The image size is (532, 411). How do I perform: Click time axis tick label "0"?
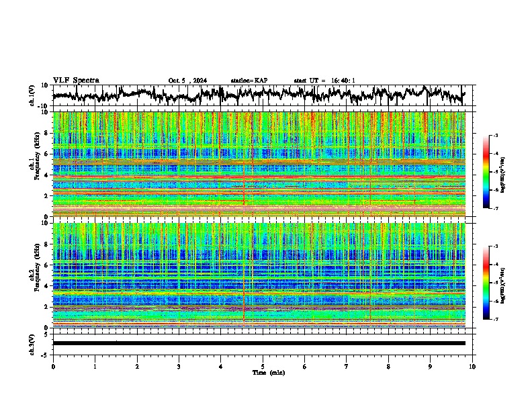[53, 367]
